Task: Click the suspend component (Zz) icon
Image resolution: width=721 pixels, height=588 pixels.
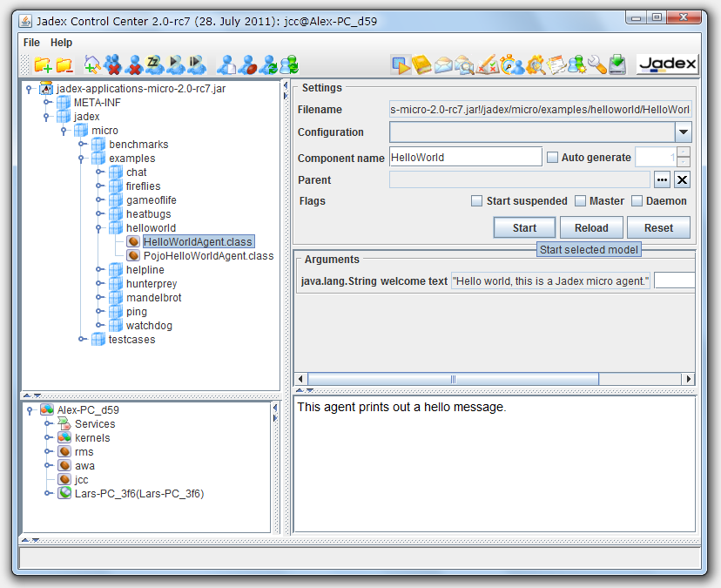Action: point(154,64)
